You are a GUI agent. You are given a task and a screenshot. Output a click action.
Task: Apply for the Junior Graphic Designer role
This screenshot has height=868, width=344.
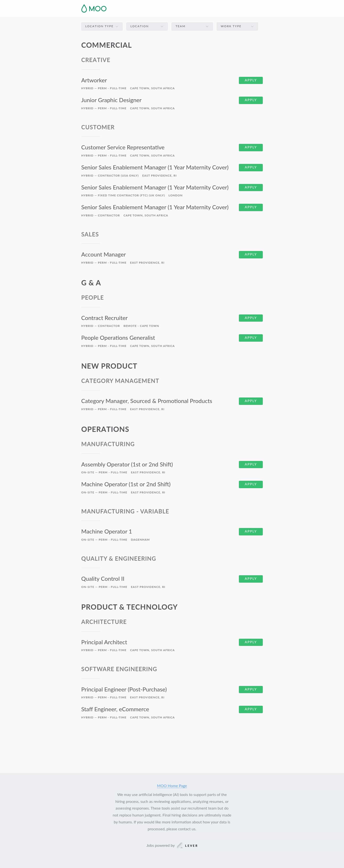coord(251,100)
